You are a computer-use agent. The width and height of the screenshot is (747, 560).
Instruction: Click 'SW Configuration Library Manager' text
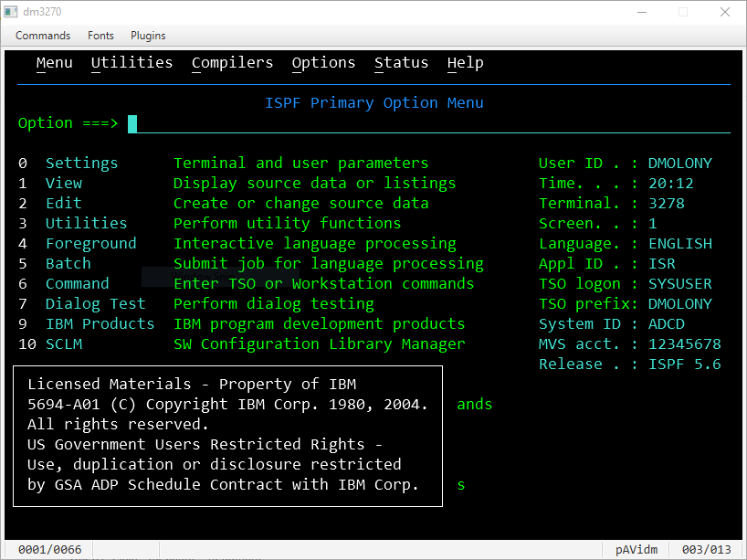(x=320, y=343)
